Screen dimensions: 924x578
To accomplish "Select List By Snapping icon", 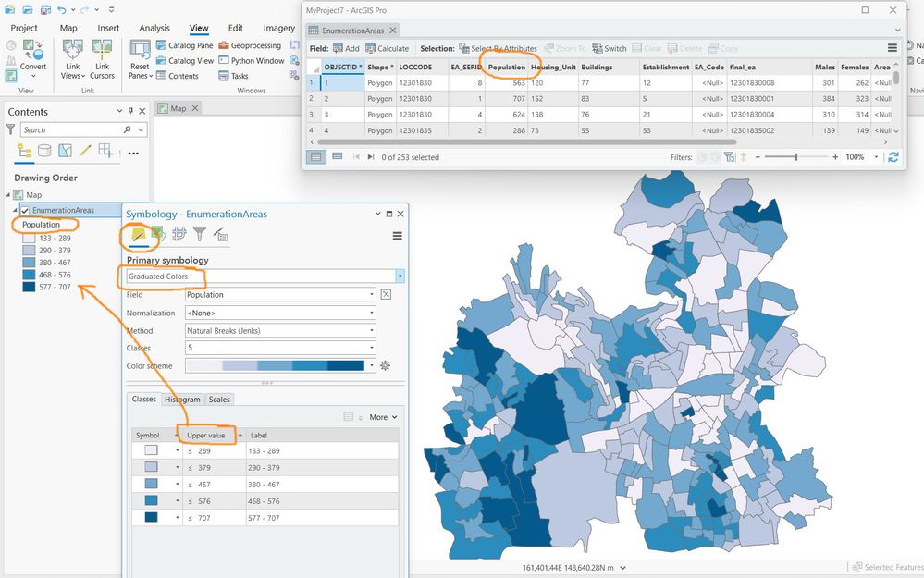I will (105, 151).
